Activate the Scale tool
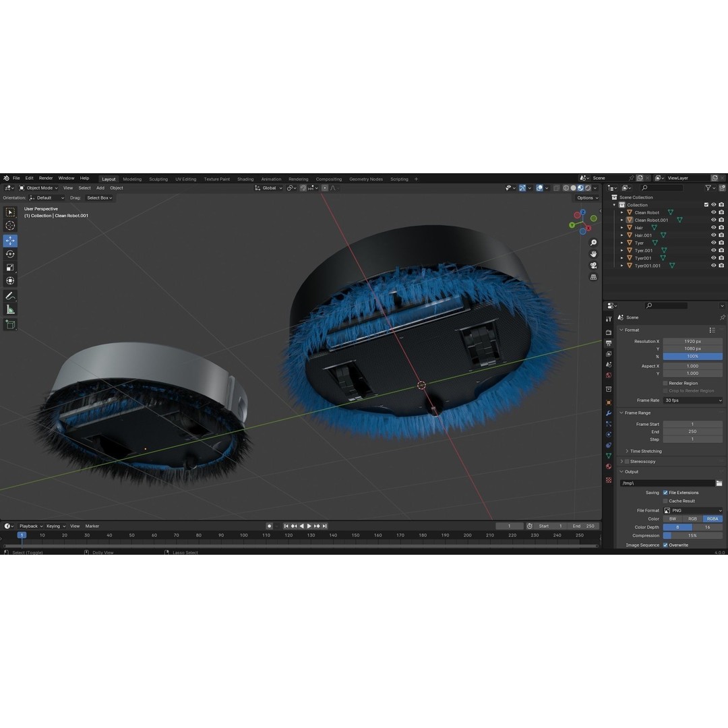This screenshot has height=728, width=728. [x=10, y=268]
